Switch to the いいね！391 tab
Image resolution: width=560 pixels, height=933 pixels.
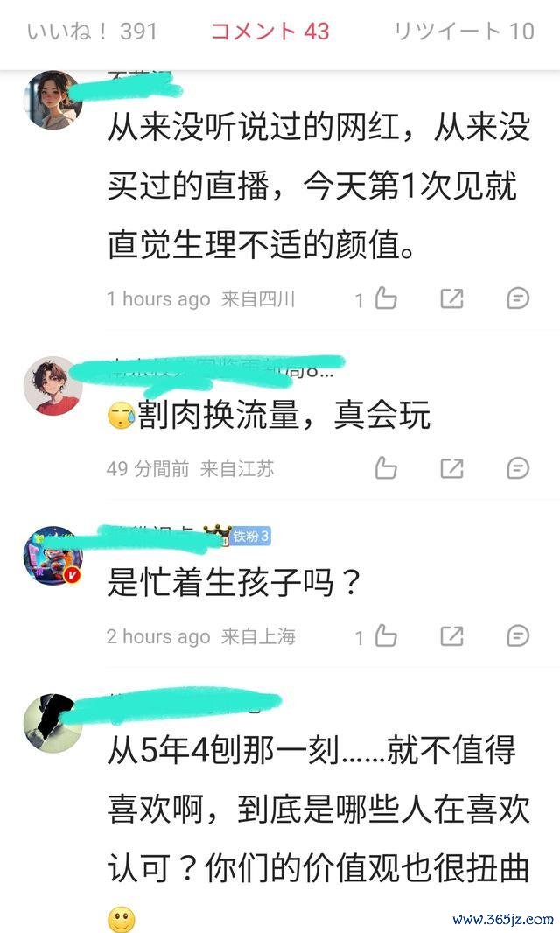tap(92, 31)
